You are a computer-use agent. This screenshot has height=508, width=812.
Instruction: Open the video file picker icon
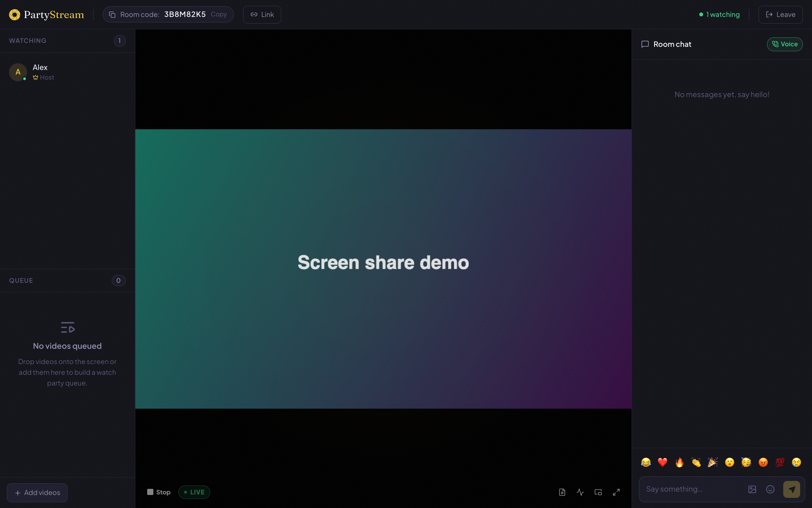562,492
